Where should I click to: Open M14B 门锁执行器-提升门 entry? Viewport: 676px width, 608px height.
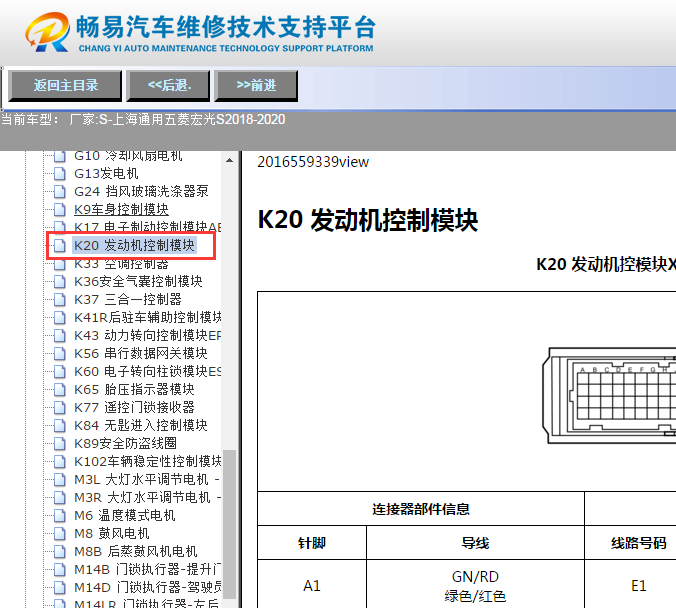pos(147,570)
